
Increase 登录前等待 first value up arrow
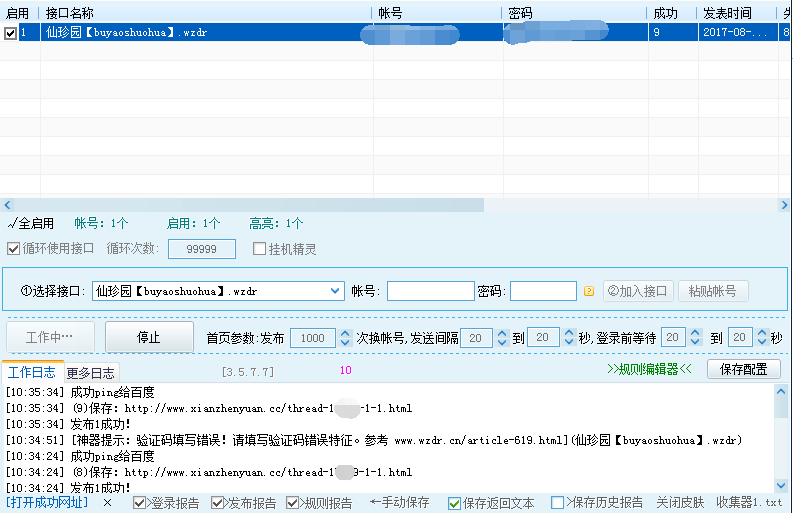[695, 333]
